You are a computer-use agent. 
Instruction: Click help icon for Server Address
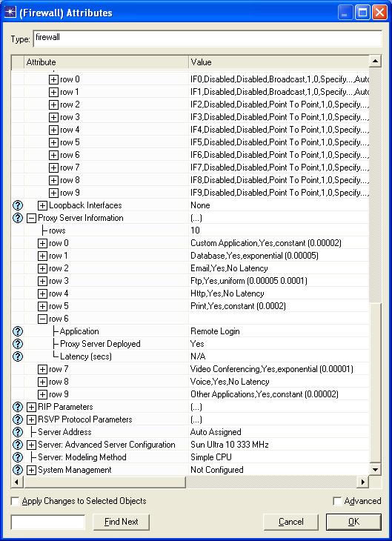coord(18,432)
